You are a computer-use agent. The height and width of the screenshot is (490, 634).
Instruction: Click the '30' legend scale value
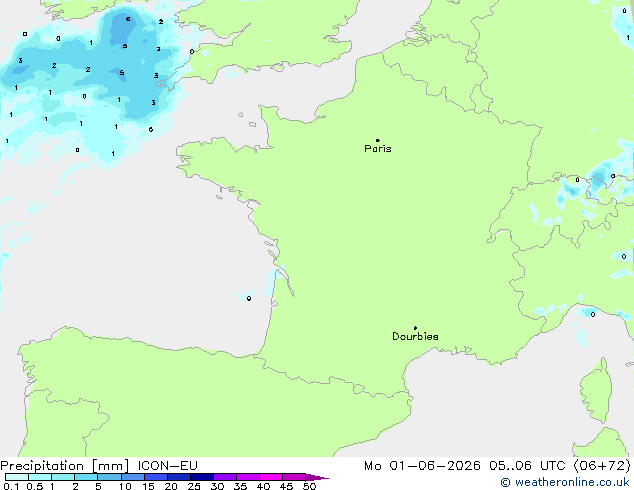(x=217, y=486)
